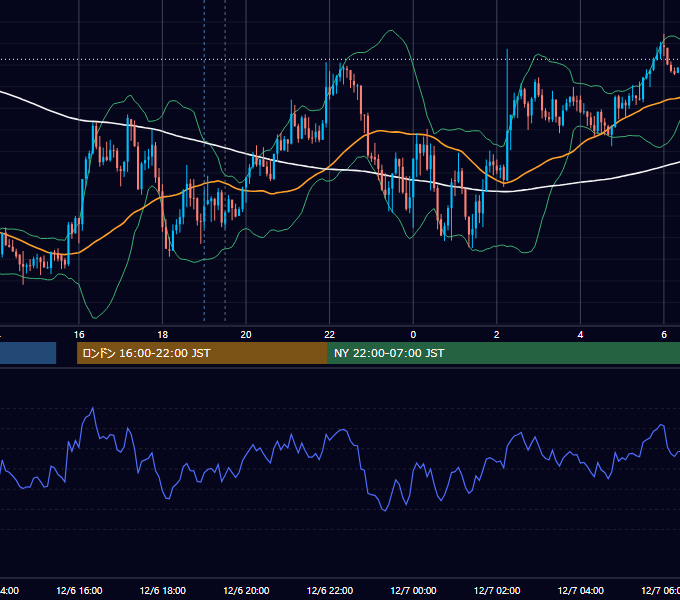The width and height of the screenshot is (680, 600).
Task: Click the NY 22:00-07:00 JST session bar
Action: tap(503, 353)
